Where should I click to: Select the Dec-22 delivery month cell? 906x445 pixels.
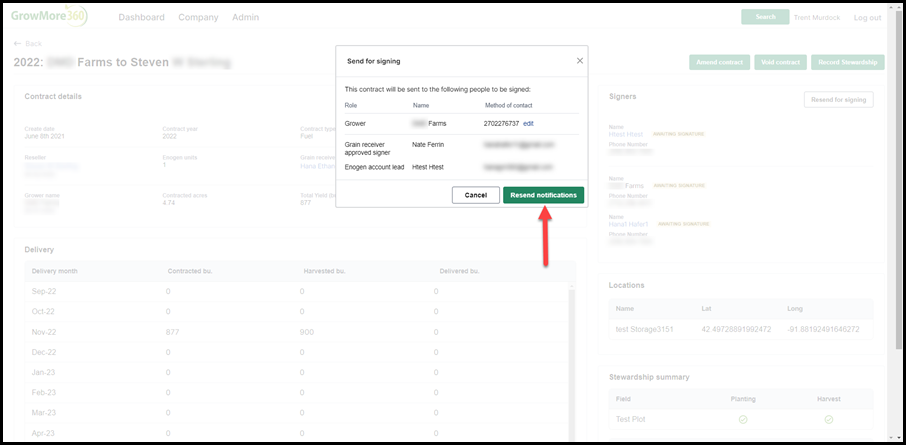click(x=44, y=352)
